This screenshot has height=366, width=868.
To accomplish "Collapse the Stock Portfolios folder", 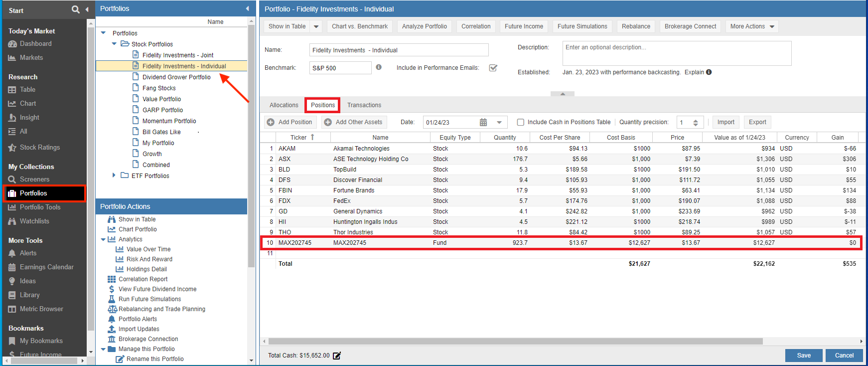I will point(114,44).
